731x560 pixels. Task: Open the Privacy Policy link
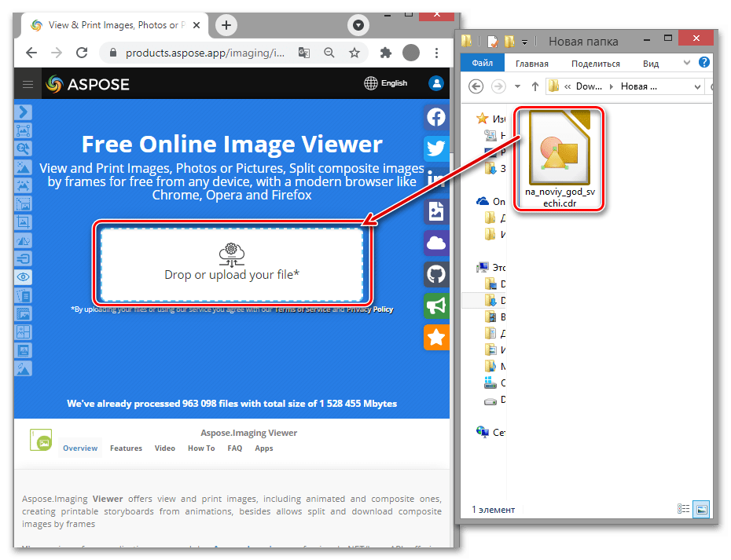(369, 309)
